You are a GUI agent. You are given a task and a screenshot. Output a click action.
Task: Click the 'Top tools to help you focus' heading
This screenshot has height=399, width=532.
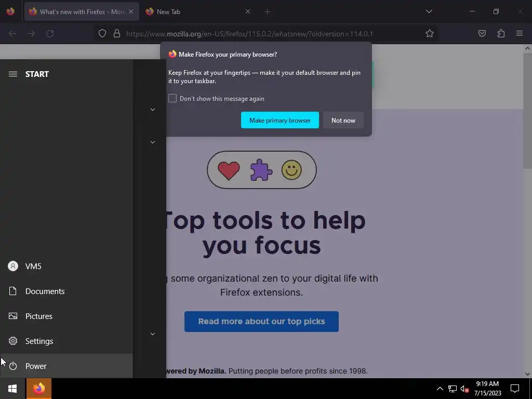265,233
